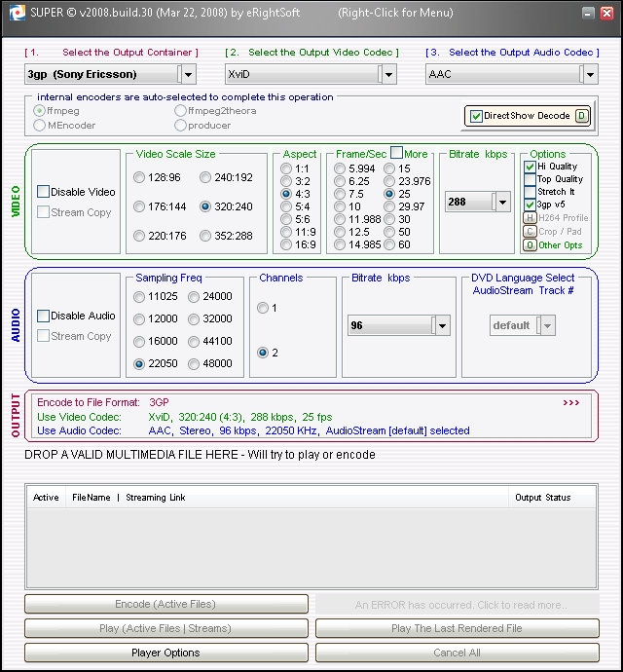The height and width of the screenshot is (672, 623).
Task: Check the More frame rates box
Action: click(397, 153)
